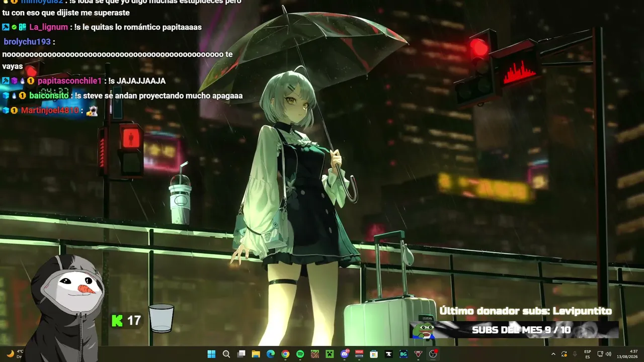
Task: Launch File Explorer from the taskbar
Action: [x=256, y=354]
